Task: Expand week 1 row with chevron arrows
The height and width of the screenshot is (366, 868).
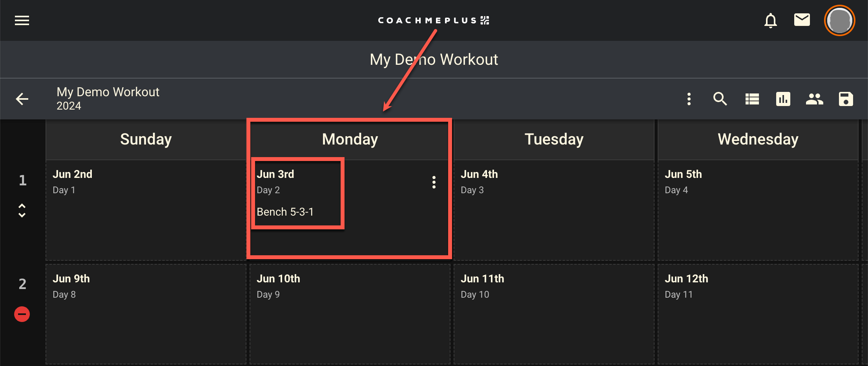Action: click(22, 210)
